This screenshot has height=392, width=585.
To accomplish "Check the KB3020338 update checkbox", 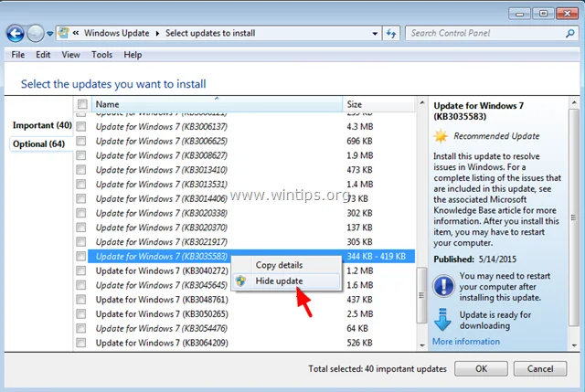I will (x=82, y=213).
